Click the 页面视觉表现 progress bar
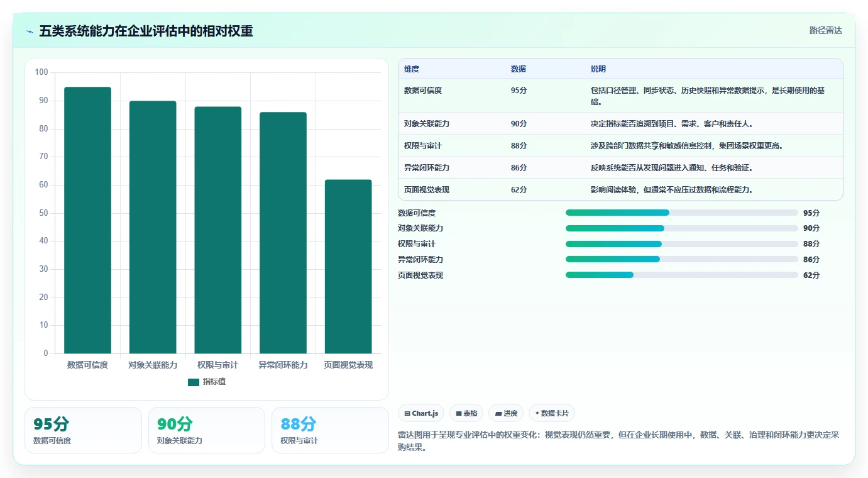This screenshot has height=478, width=868. point(682,275)
